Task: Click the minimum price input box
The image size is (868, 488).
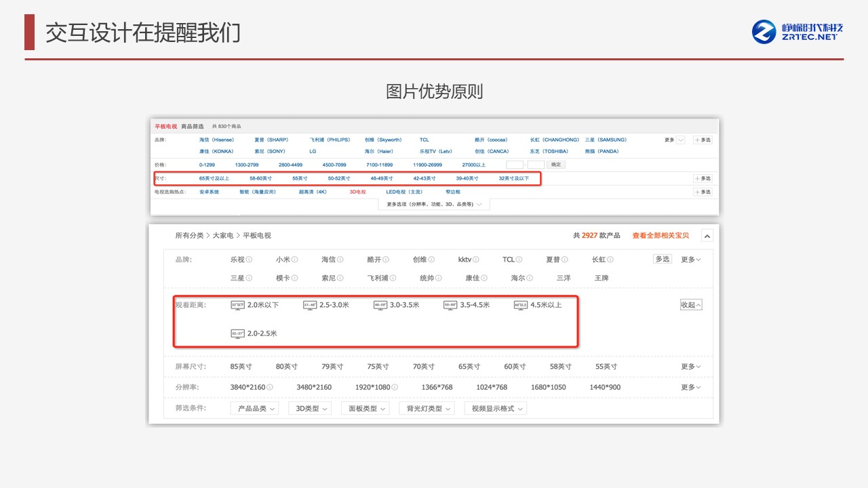Action: [x=515, y=165]
